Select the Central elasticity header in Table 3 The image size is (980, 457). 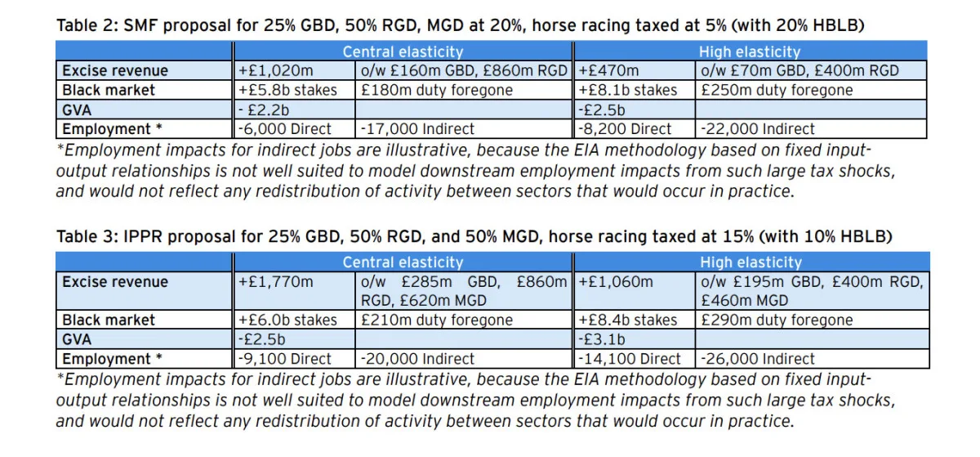point(403,262)
